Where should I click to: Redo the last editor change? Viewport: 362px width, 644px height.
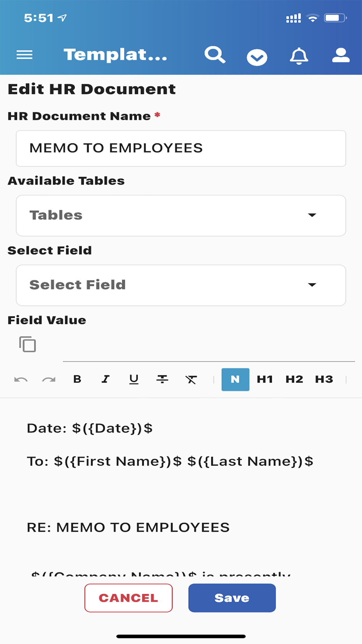[x=49, y=379]
